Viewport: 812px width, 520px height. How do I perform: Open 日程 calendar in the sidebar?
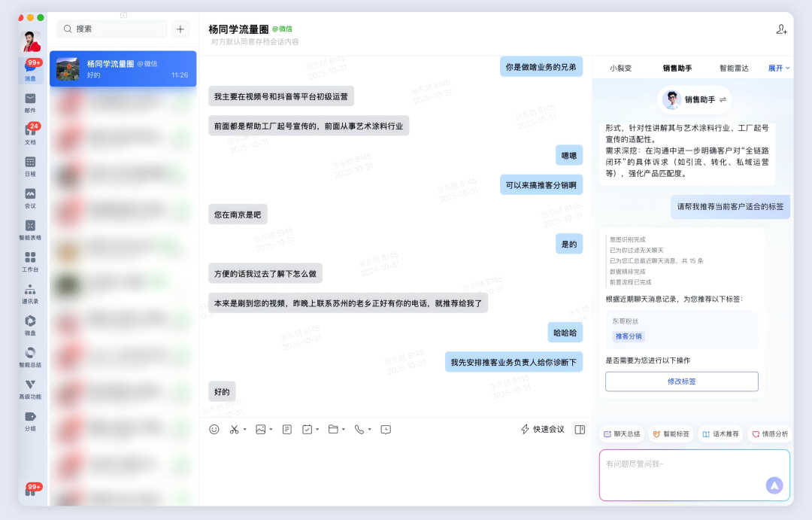30,166
